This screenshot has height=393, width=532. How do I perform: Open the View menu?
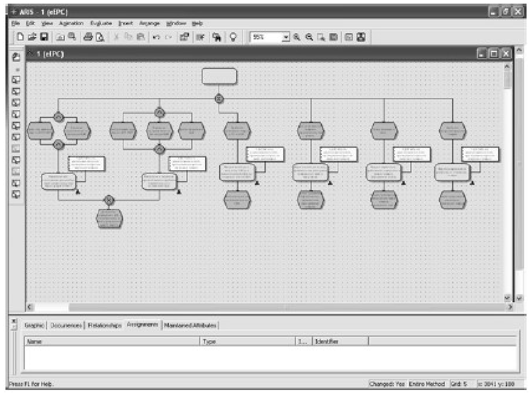coord(47,23)
